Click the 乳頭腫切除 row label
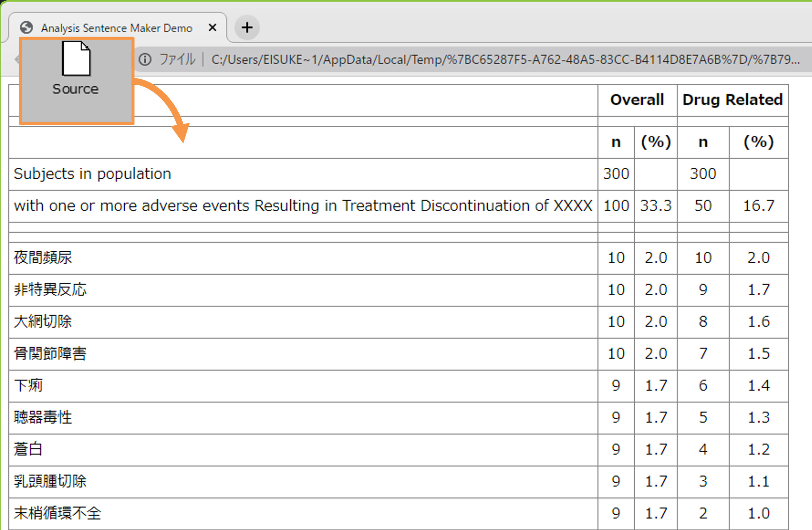 (50, 481)
